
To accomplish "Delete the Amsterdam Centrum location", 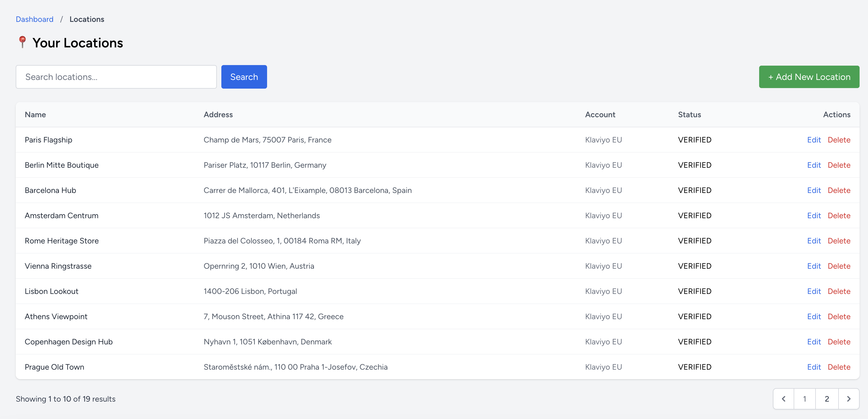I will pyautogui.click(x=839, y=216).
